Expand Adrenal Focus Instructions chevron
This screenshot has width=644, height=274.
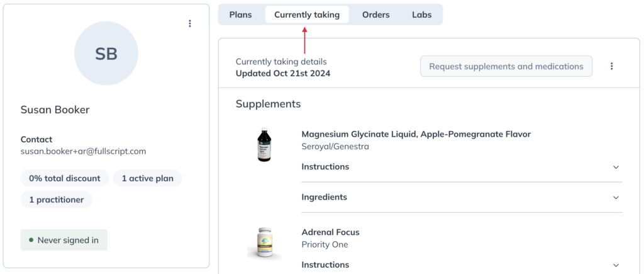point(616,265)
